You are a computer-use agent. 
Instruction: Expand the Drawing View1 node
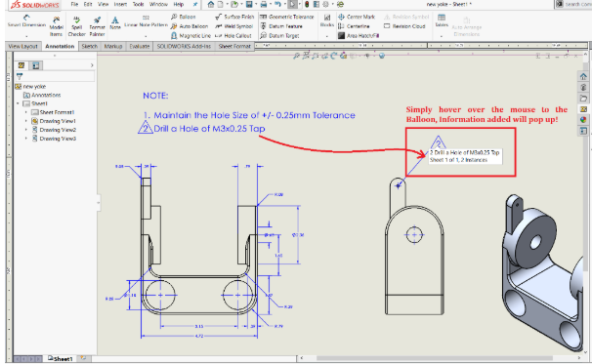pyautogui.click(x=26, y=121)
